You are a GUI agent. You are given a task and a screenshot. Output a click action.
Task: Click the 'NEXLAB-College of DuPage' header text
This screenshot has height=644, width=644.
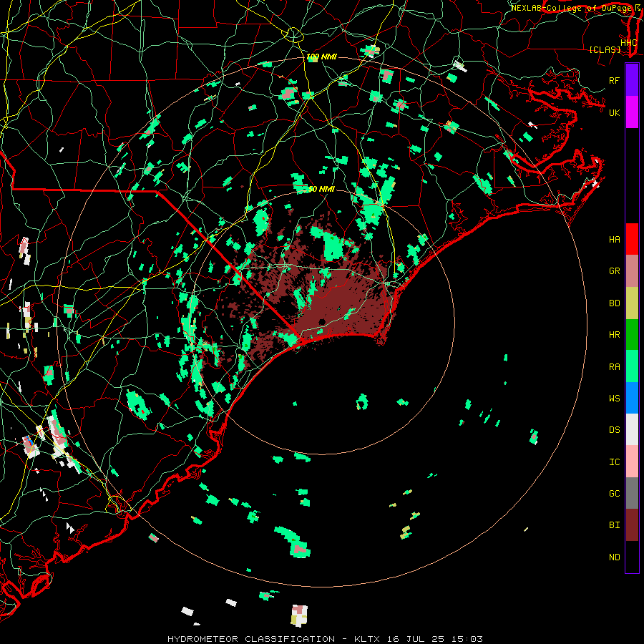571,8
